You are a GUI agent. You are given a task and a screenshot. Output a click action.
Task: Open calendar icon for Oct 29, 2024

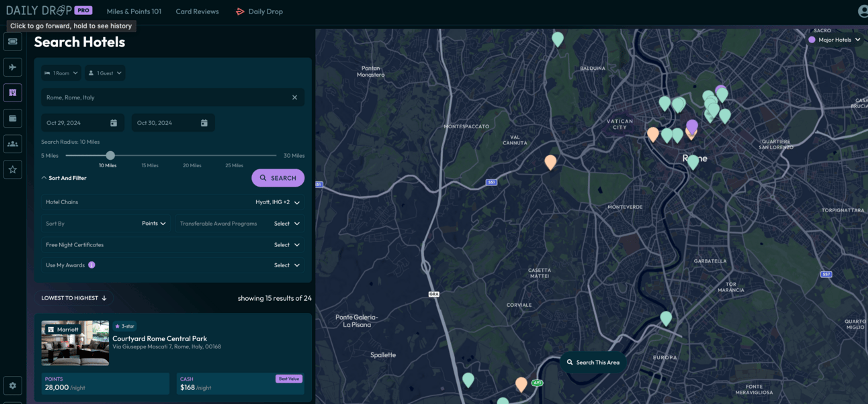(113, 123)
